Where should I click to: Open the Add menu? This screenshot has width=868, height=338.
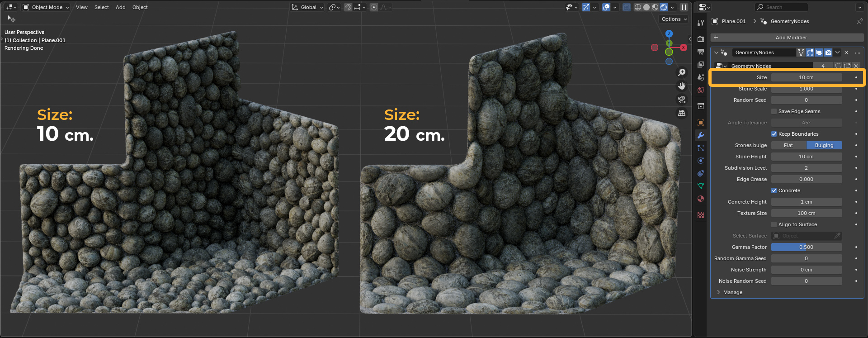click(x=121, y=7)
